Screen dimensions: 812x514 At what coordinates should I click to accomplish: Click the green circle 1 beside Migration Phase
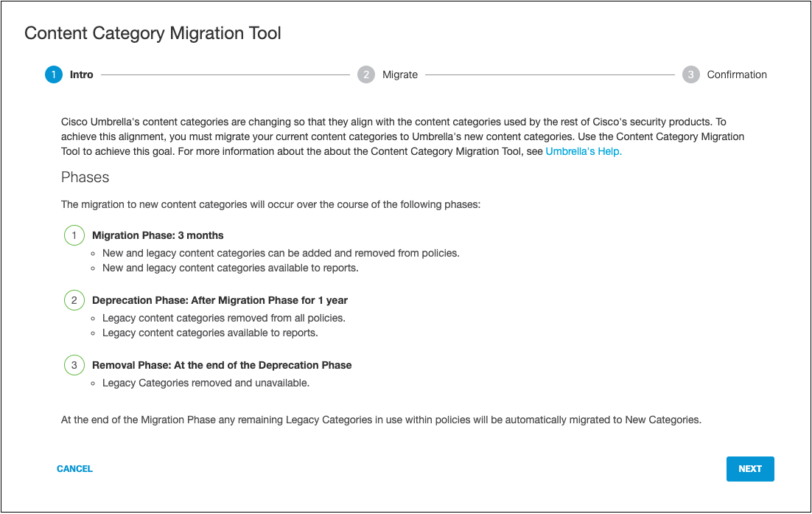(74, 235)
